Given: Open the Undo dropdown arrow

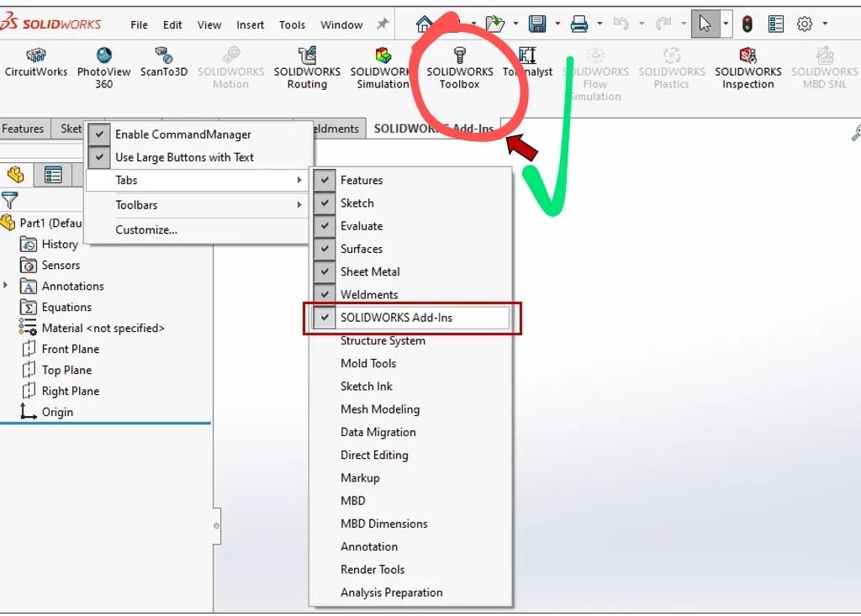Looking at the screenshot, I should [x=642, y=24].
